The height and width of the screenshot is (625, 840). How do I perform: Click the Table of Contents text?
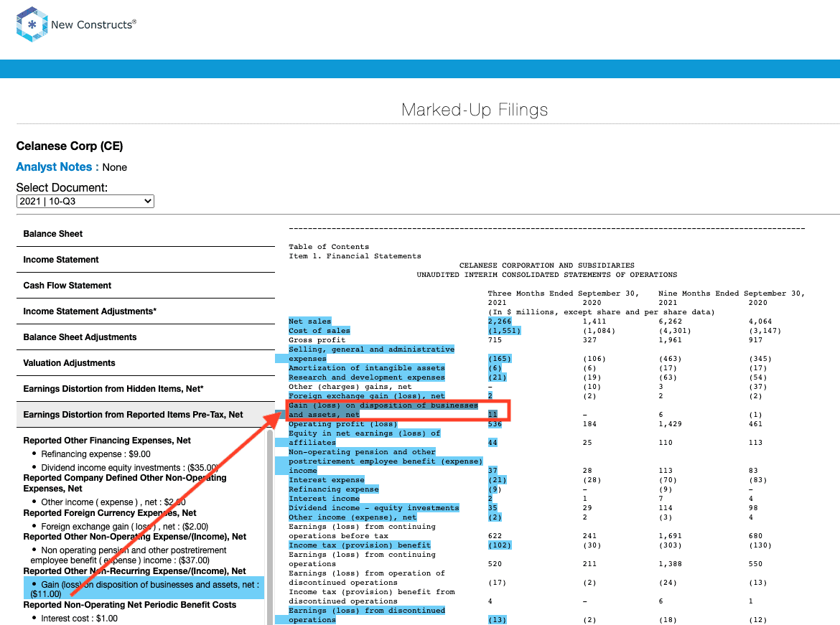point(328,246)
